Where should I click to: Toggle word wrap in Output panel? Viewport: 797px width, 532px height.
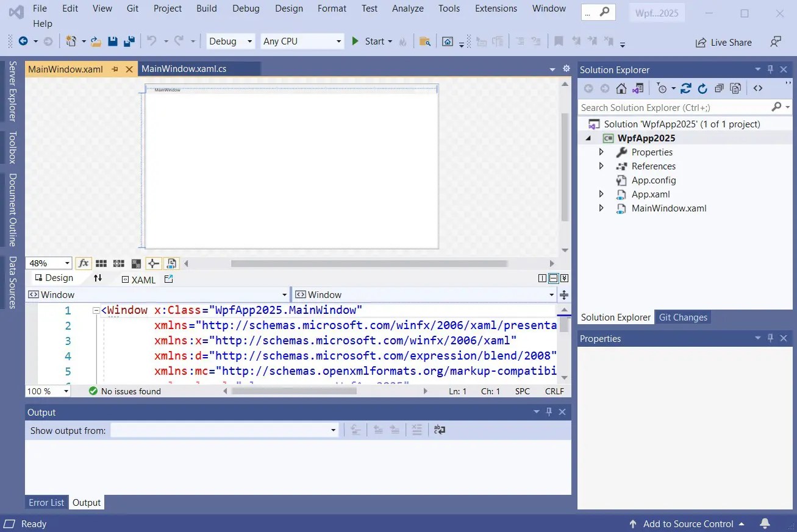coord(440,430)
